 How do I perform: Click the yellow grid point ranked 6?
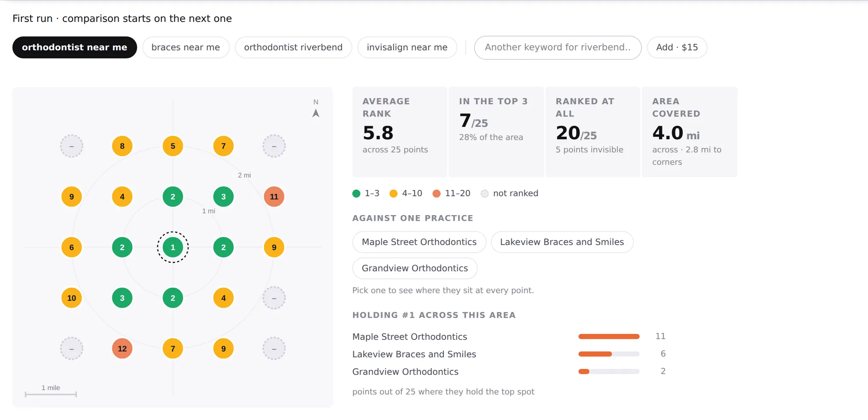pos(71,247)
